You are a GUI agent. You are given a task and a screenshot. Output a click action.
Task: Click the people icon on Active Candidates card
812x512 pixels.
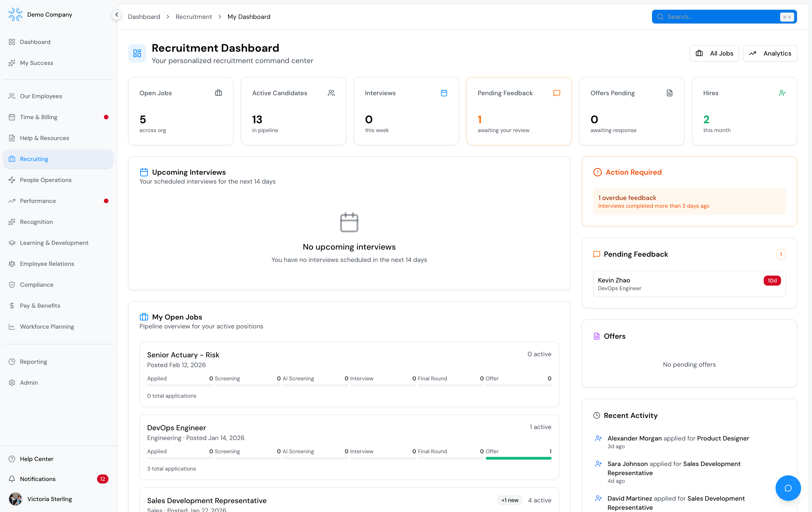(x=331, y=93)
